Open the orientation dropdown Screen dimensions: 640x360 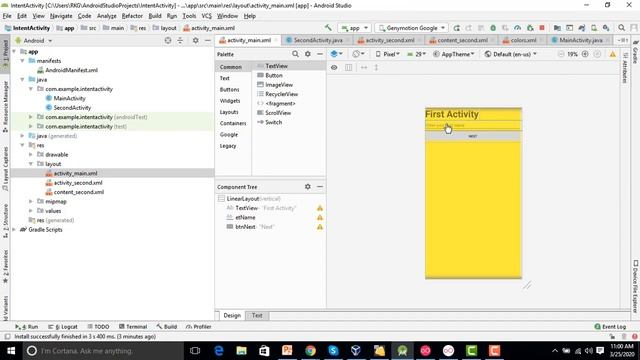coord(358,54)
